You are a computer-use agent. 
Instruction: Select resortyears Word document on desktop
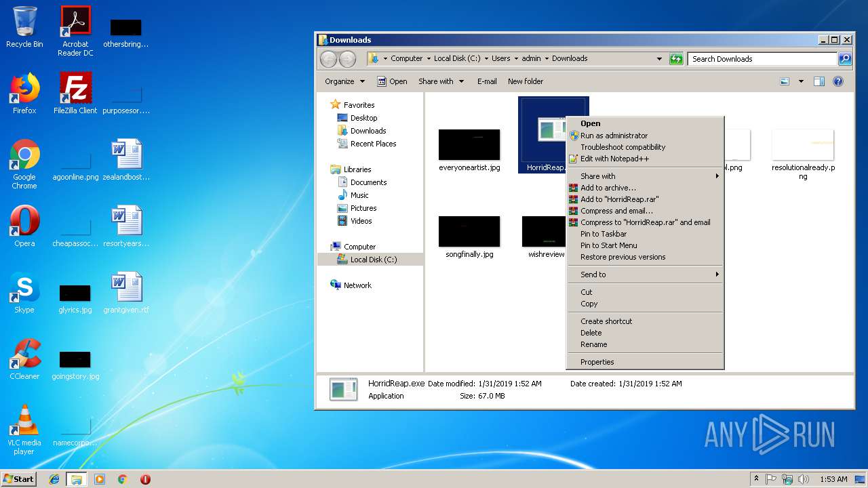pos(126,226)
